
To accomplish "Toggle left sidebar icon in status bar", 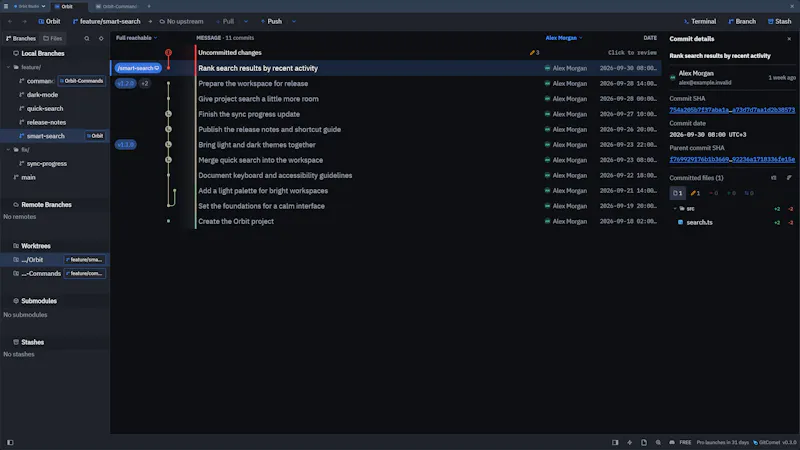I will click(x=10, y=442).
